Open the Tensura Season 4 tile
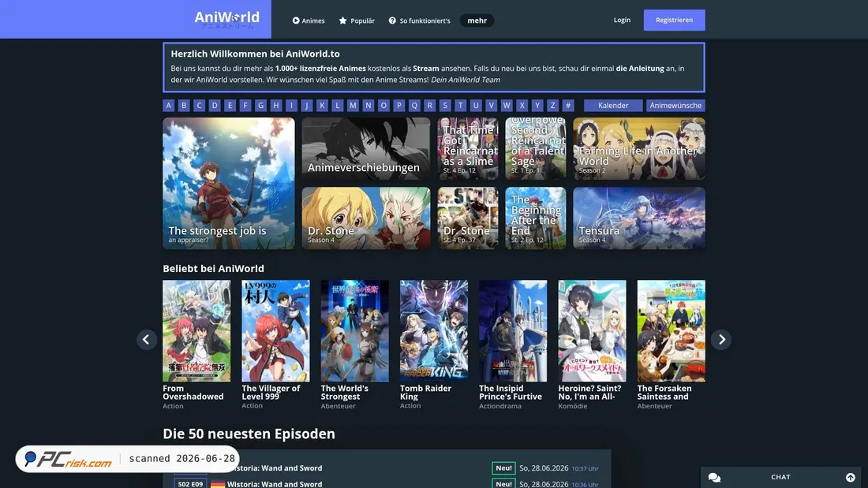This screenshot has height=488, width=868. [x=639, y=218]
